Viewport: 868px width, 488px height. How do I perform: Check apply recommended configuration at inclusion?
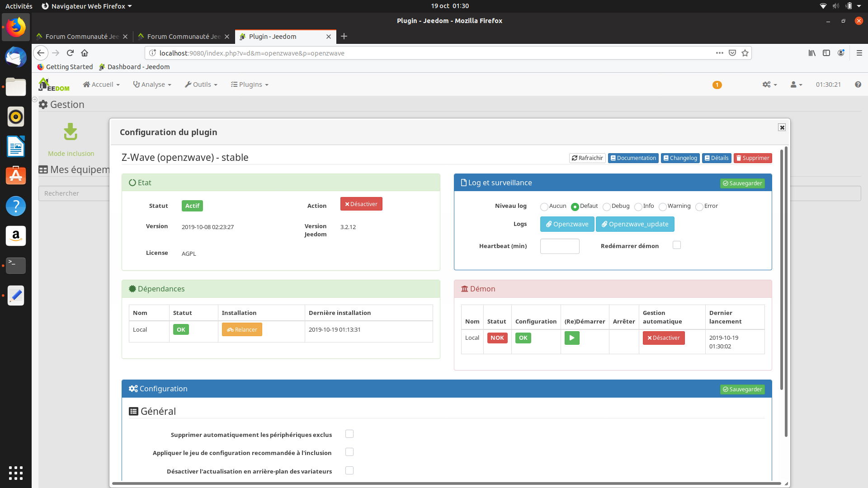click(349, 452)
